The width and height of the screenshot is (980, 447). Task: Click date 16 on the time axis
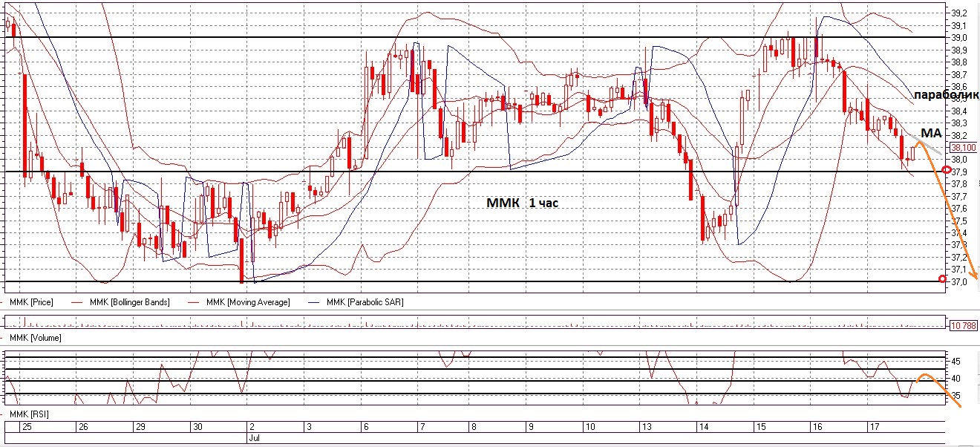pyautogui.click(x=816, y=427)
